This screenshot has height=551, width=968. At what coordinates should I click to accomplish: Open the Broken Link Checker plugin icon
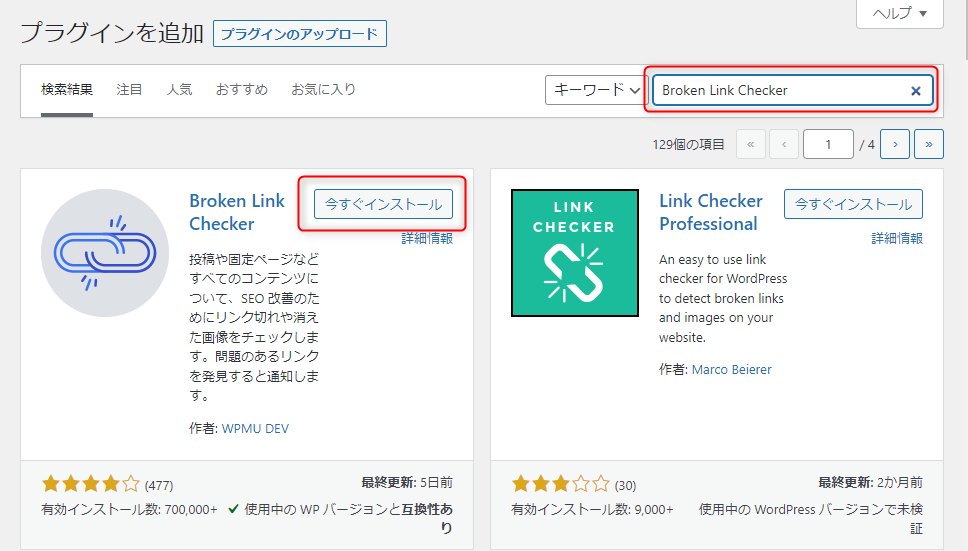[x=105, y=253]
